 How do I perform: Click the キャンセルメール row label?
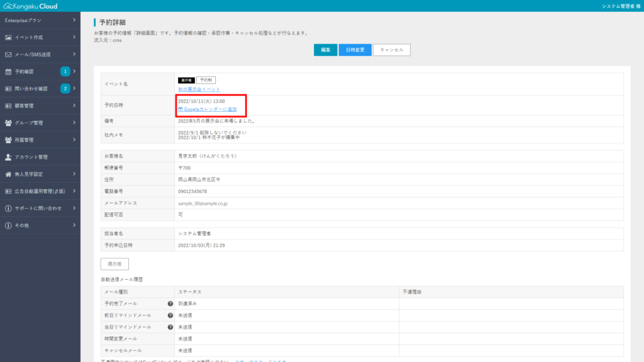click(x=123, y=351)
